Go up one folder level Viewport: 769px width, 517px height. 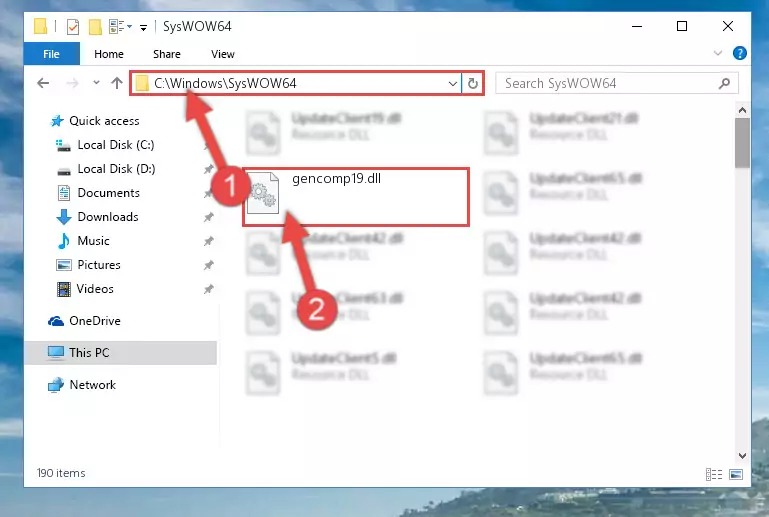coord(117,83)
